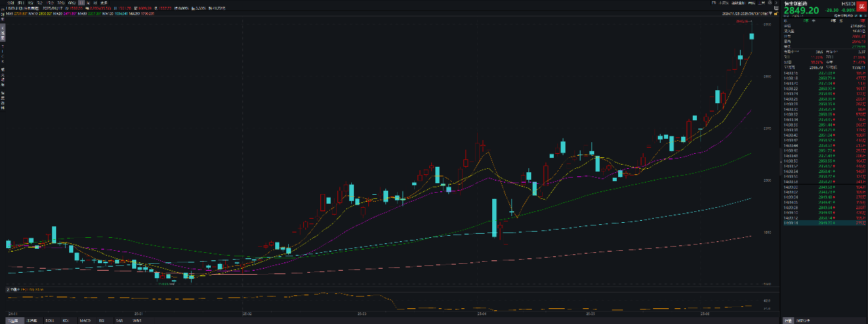Select the highlighted daily period button in the top bar
The height and width of the screenshot is (324, 868).
pyautogui.click(x=81, y=3)
